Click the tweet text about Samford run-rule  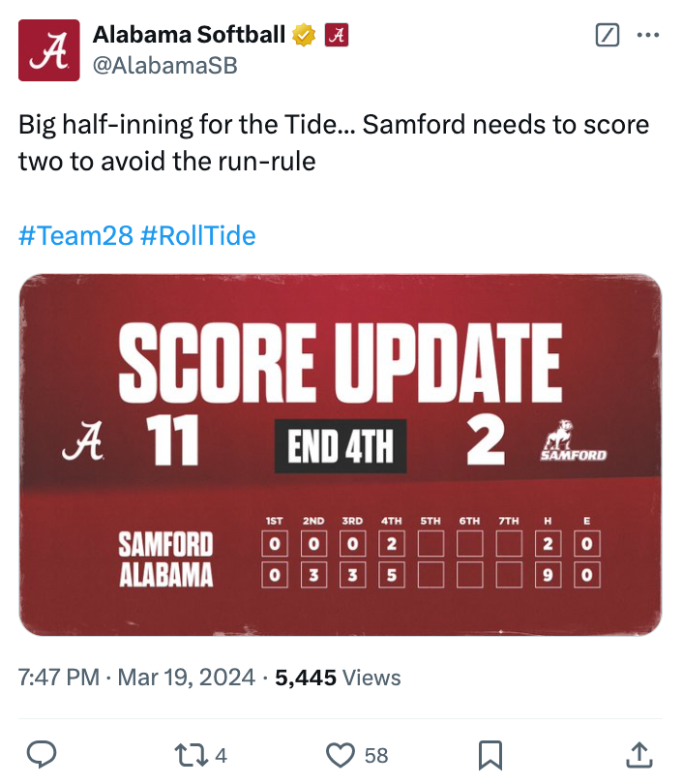(x=334, y=143)
